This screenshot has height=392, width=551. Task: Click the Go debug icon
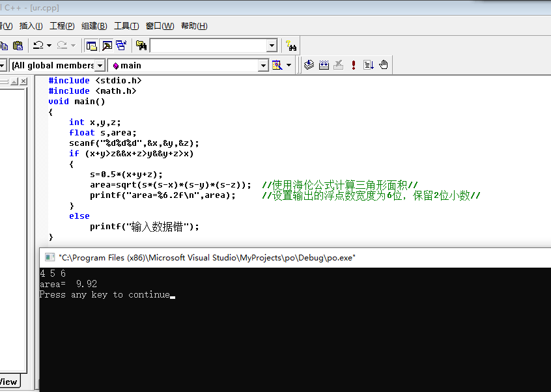(x=369, y=64)
